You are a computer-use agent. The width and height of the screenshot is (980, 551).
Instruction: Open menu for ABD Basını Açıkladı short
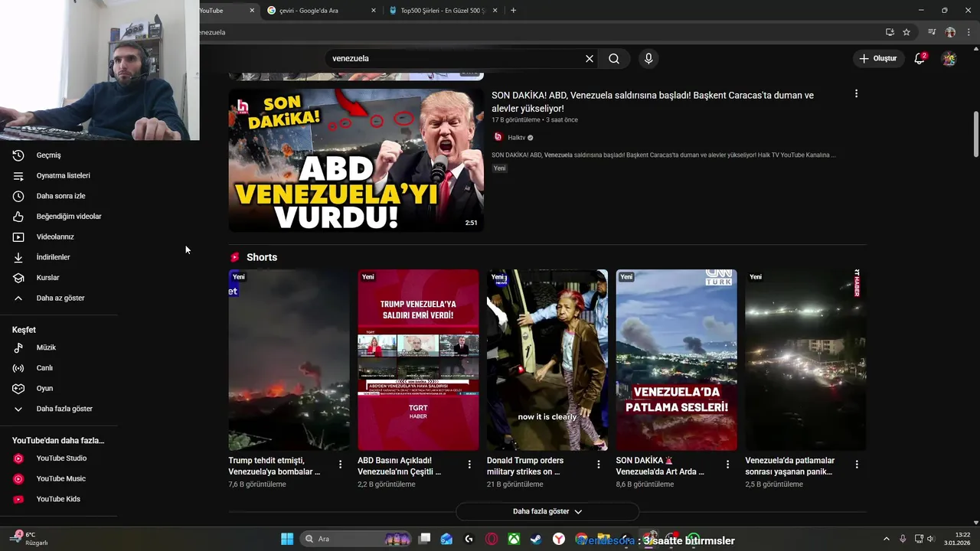469,465
